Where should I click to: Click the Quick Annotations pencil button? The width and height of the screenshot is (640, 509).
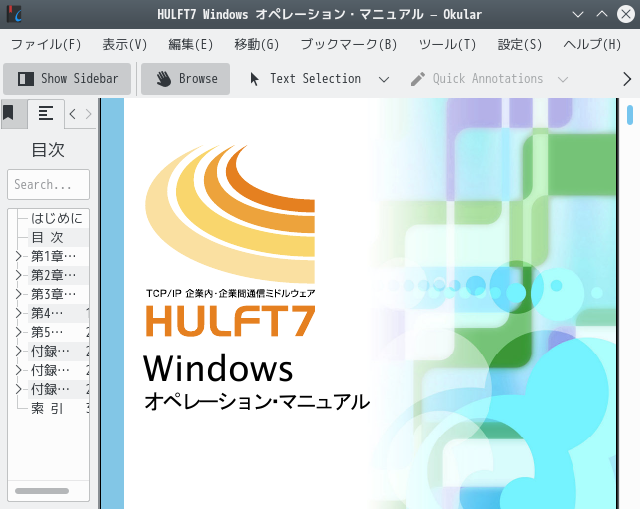pyautogui.click(x=476, y=79)
